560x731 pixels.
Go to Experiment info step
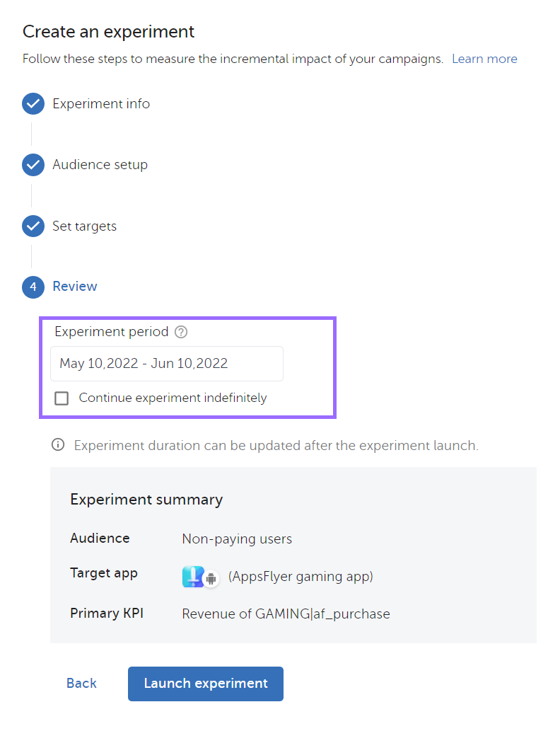[101, 104]
